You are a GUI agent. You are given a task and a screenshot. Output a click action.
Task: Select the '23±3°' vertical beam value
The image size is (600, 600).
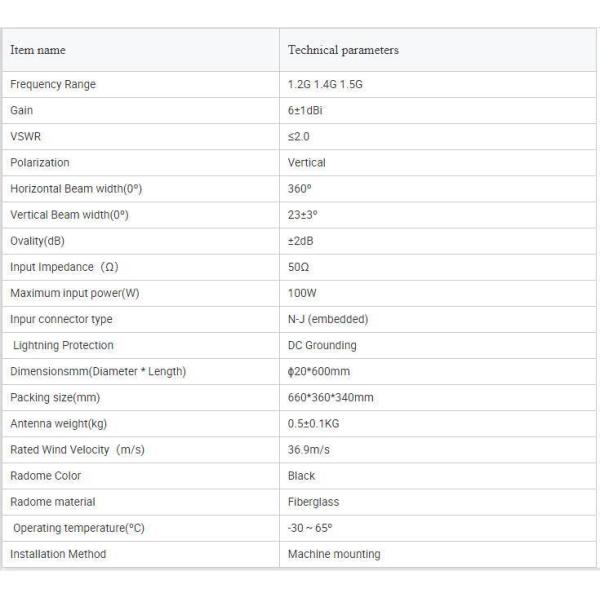(x=303, y=215)
